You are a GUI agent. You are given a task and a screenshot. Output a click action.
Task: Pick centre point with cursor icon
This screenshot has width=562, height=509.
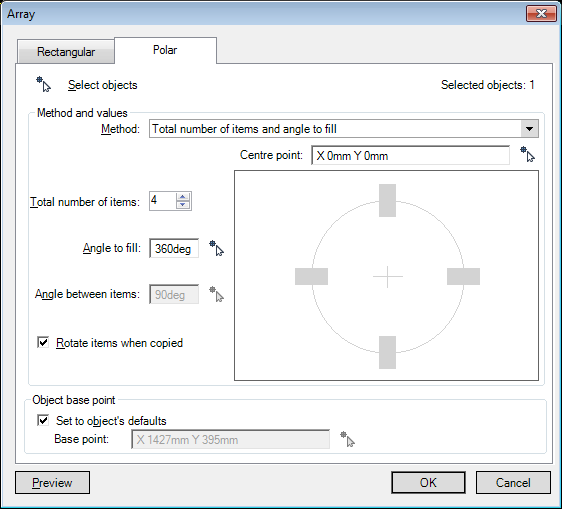click(x=527, y=154)
